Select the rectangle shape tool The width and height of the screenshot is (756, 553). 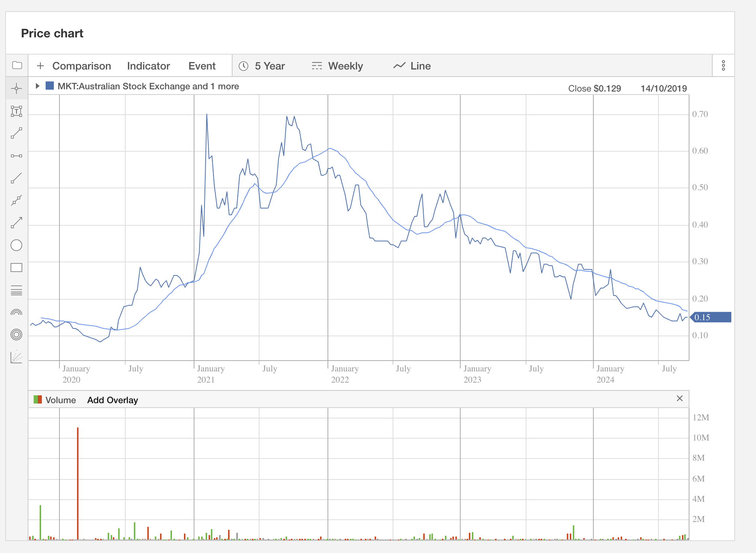[x=16, y=268]
